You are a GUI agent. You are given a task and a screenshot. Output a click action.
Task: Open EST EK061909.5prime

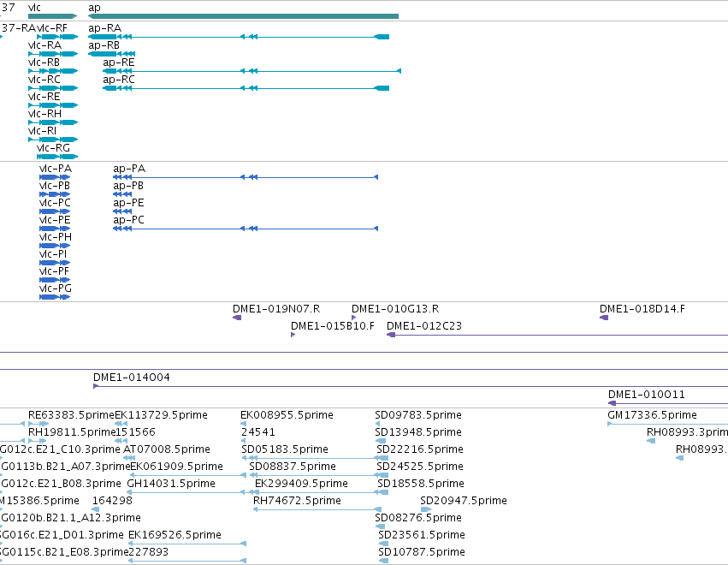[x=177, y=467]
